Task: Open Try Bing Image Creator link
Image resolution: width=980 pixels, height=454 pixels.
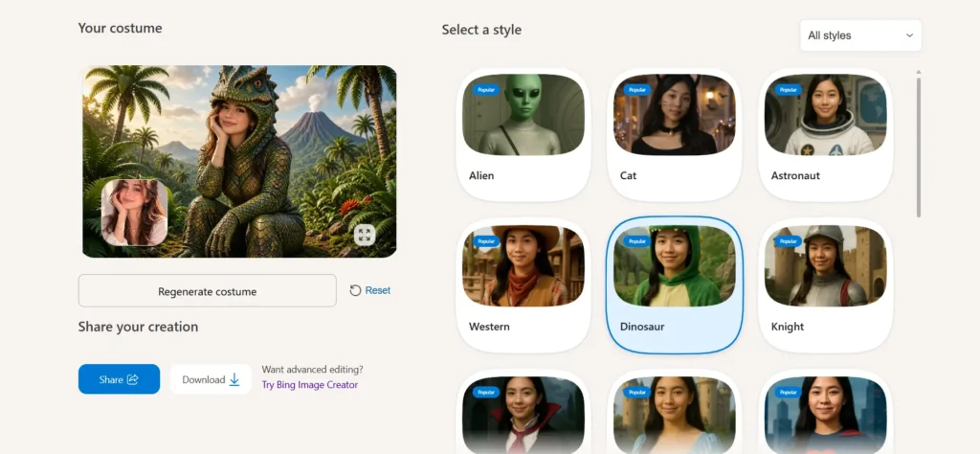Action: click(x=309, y=385)
